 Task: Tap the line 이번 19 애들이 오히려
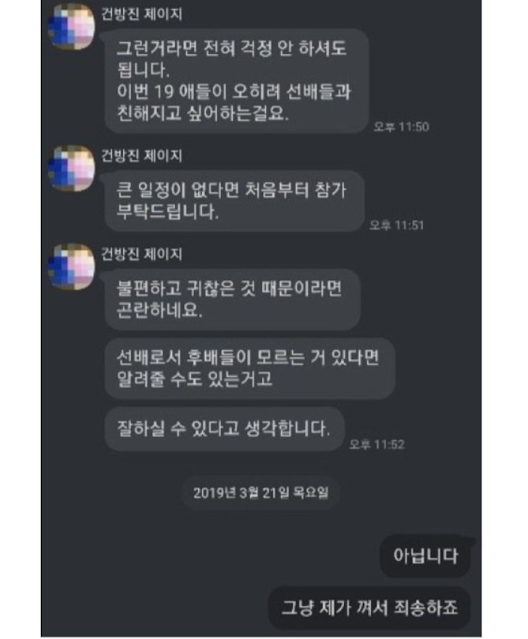pyautogui.click(x=234, y=92)
